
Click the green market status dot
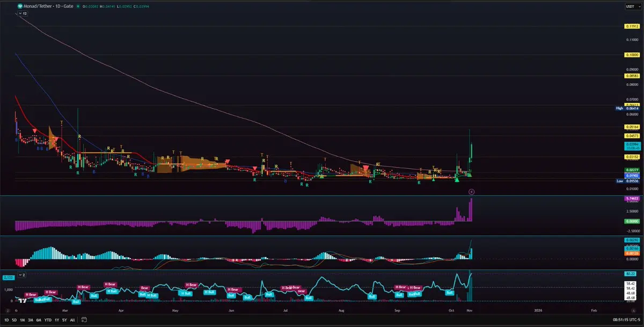78,6
